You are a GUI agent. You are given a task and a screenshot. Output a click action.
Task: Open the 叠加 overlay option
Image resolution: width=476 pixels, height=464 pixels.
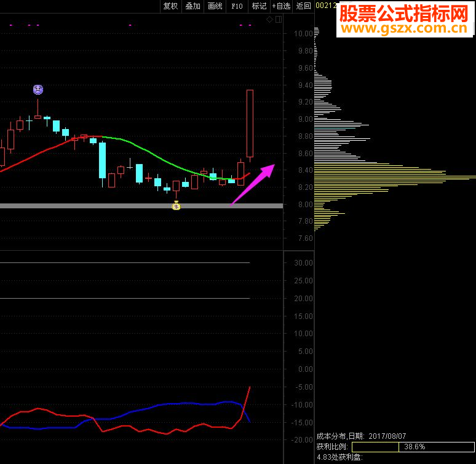click(192, 6)
